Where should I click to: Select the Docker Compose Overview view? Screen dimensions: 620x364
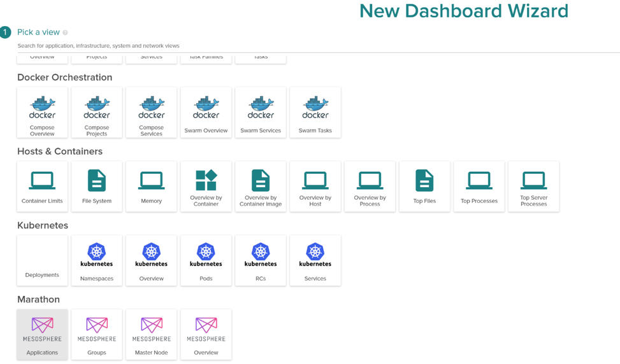(42, 113)
